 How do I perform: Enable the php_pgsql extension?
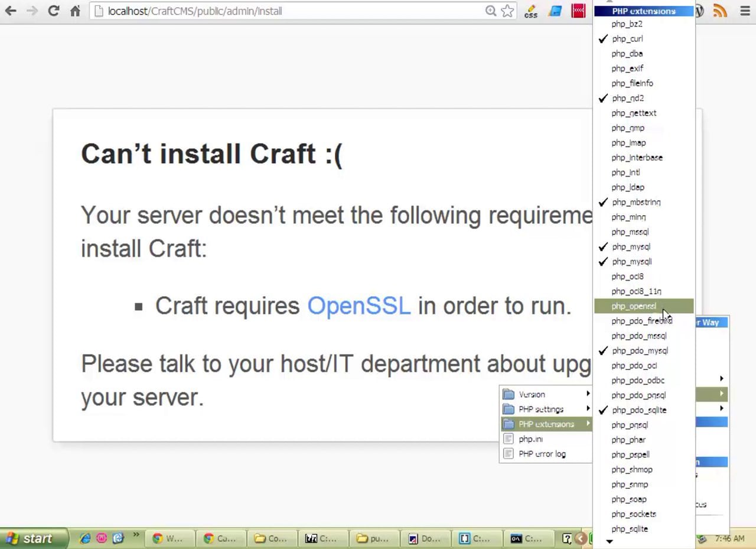[644, 425]
